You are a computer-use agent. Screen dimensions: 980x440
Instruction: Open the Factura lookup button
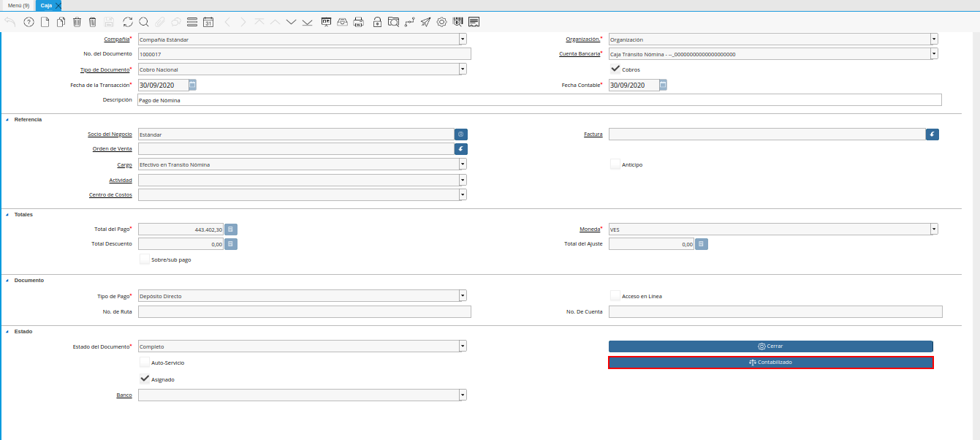932,134
